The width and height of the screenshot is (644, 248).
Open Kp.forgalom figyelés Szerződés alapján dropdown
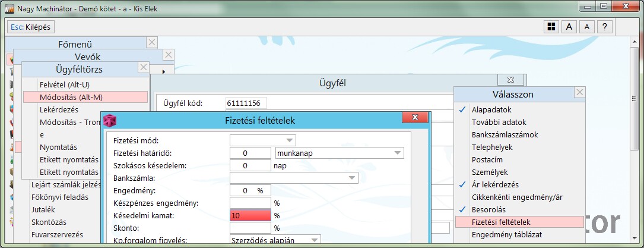(x=275, y=240)
